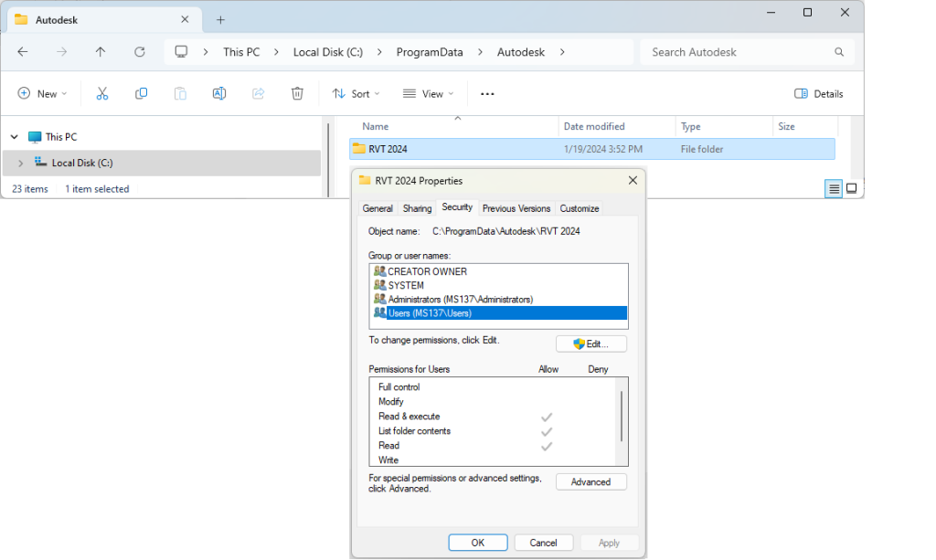936x560 pixels.
Task: Open the Customize tab
Action: point(579,208)
